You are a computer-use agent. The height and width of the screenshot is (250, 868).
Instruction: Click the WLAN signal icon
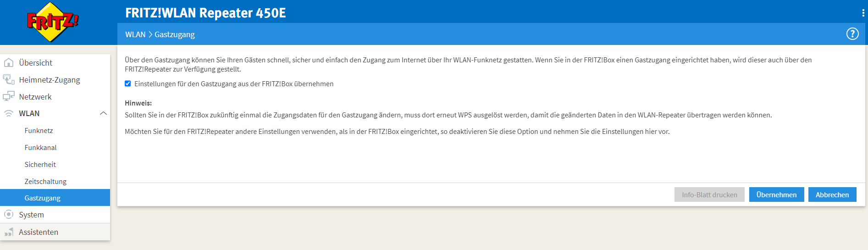tap(9, 113)
